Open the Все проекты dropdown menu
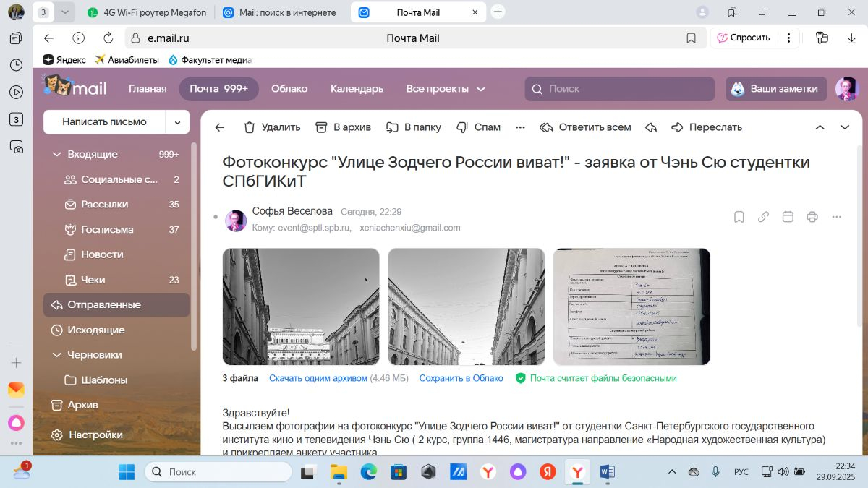The width and height of the screenshot is (868, 488). tap(446, 89)
